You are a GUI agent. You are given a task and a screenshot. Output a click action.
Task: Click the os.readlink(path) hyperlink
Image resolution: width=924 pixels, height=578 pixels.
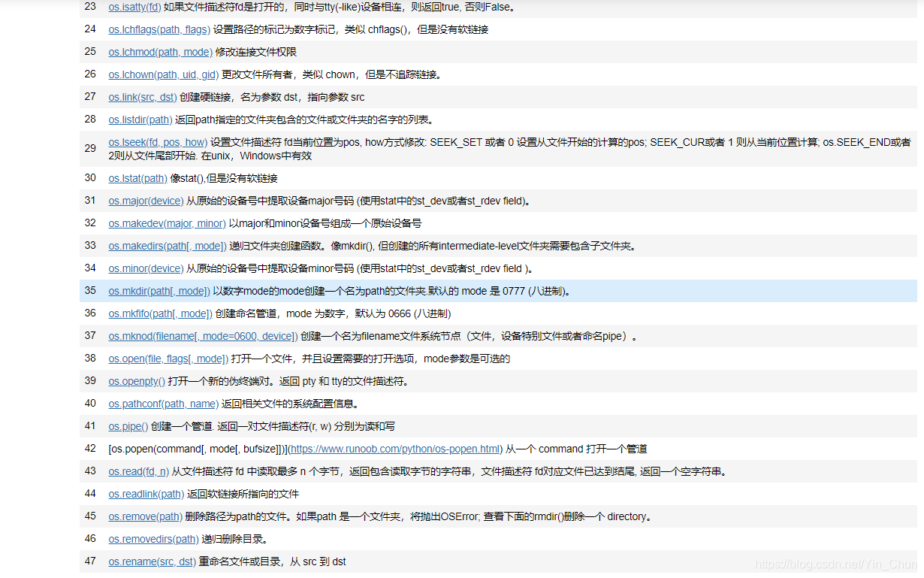146,494
